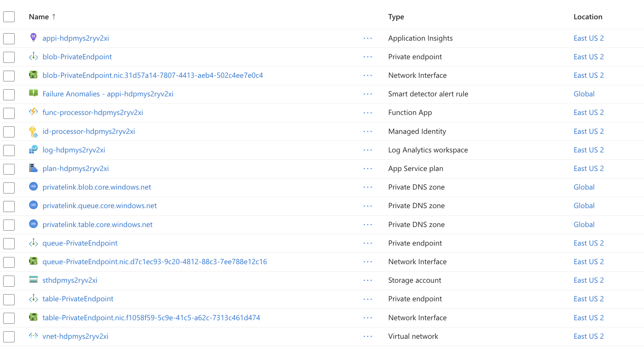Check the checkbox next to blob-PrivateEndpoint

click(x=9, y=57)
